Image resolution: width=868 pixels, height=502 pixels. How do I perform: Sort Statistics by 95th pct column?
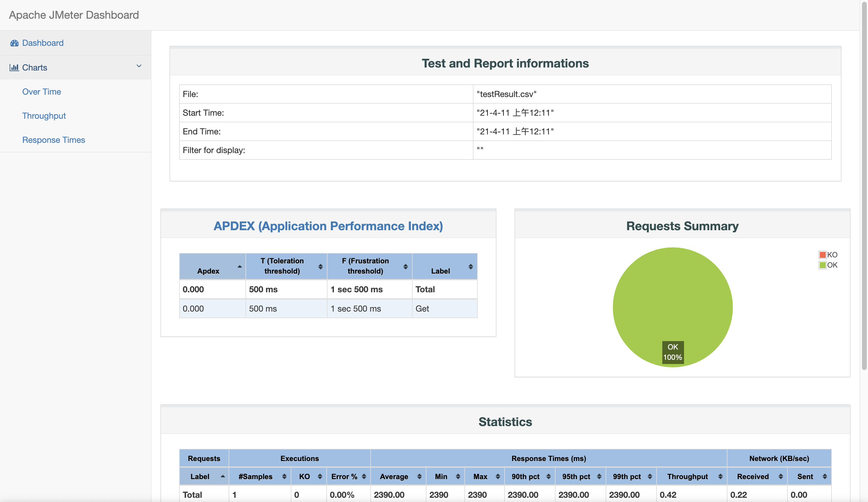[x=580, y=477]
